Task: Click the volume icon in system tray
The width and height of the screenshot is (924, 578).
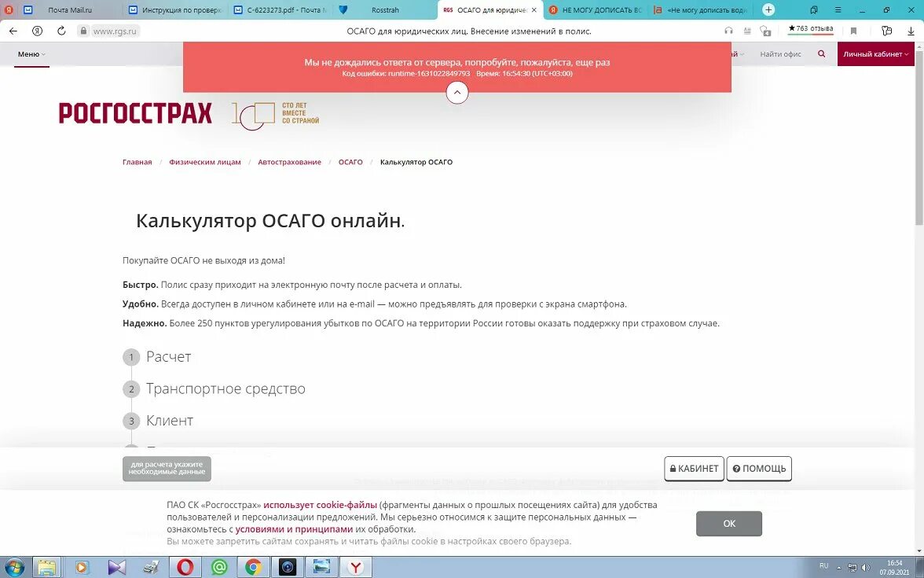Action: (x=865, y=568)
